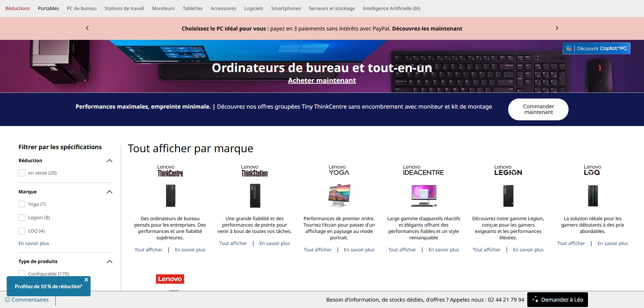Check the Yoga (7) brand filter
Screen dimensions: 644x308
pyautogui.click(x=22, y=204)
